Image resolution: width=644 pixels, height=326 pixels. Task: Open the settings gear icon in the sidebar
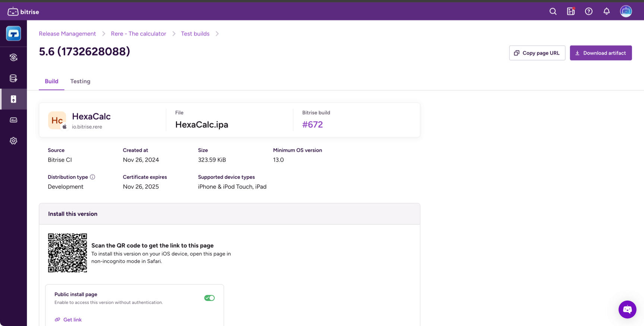tap(13, 141)
